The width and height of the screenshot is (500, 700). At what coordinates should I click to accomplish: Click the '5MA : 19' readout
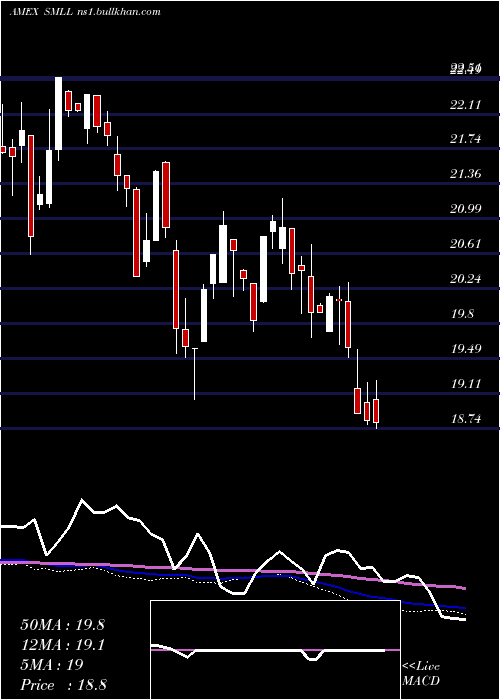(x=52, y=665)
